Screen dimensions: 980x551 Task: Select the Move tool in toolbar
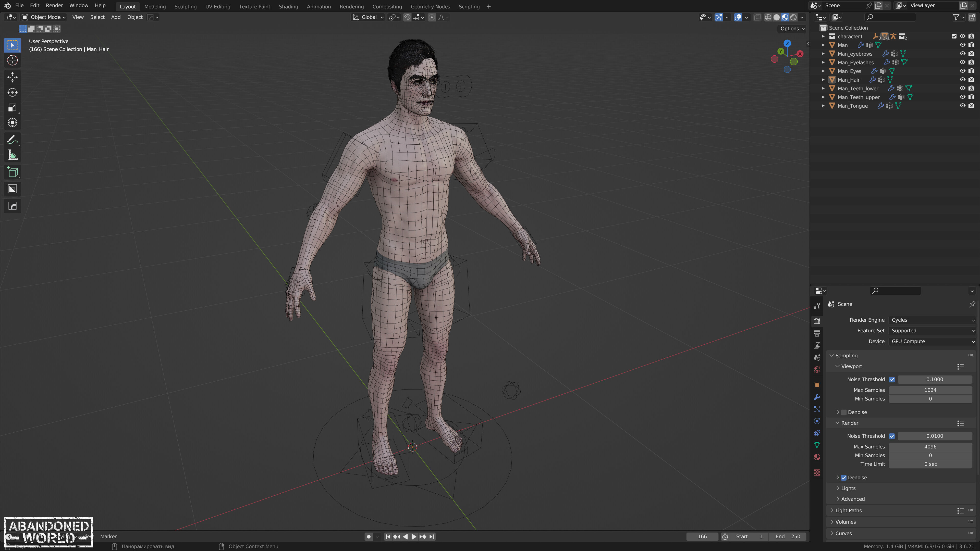coord(12,77)
